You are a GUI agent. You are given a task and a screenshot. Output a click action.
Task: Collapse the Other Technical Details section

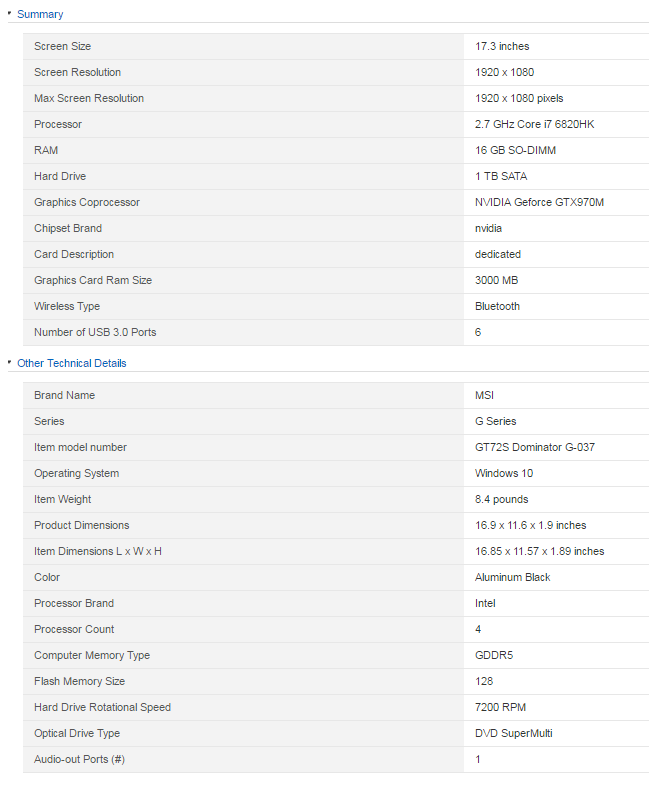[x=72, y=363]
